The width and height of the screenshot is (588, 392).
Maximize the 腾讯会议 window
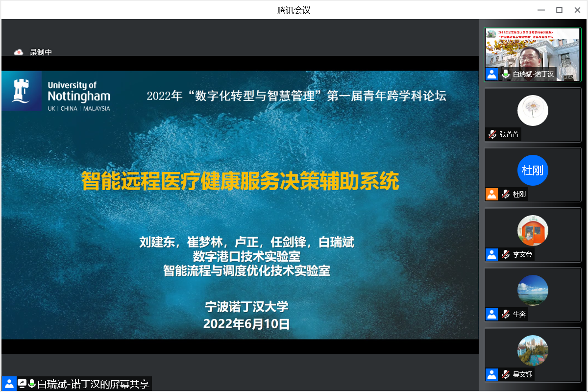tap(559, 10)
